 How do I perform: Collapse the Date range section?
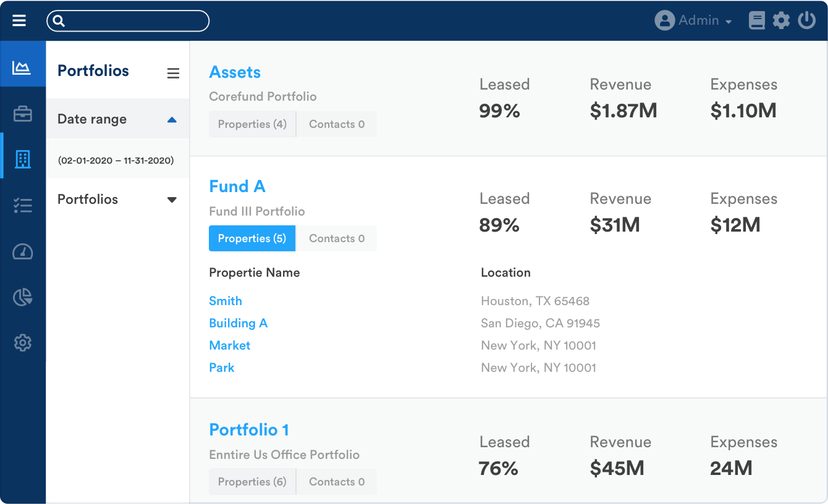tap(172, 119)
